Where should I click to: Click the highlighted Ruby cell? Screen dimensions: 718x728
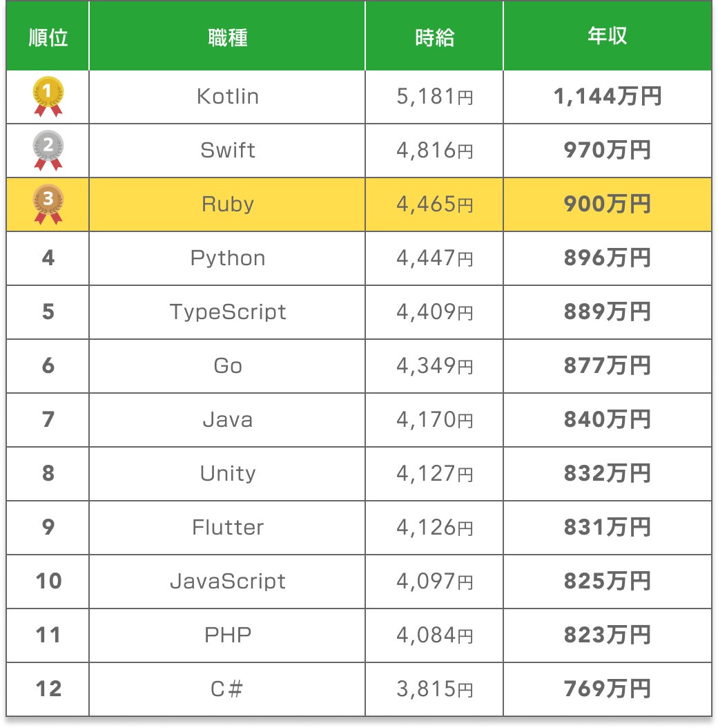coord(227,204)
